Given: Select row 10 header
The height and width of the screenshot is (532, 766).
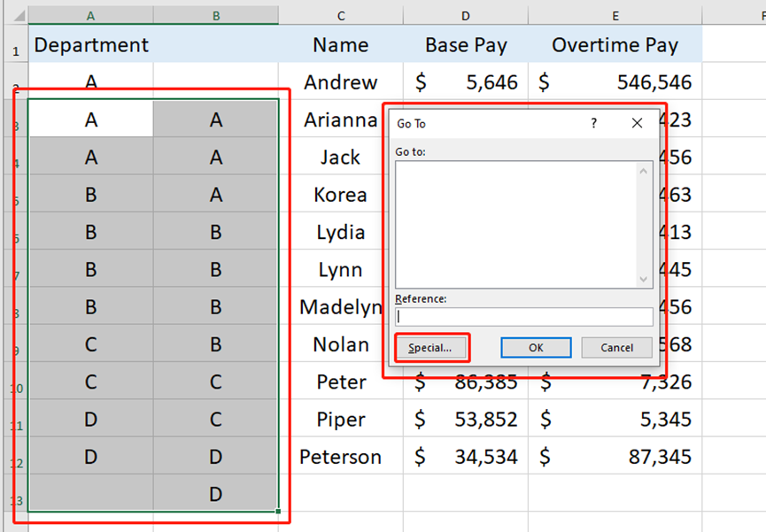Looking at the screenshot, I should pyautogui.click(x=16, y=381).
